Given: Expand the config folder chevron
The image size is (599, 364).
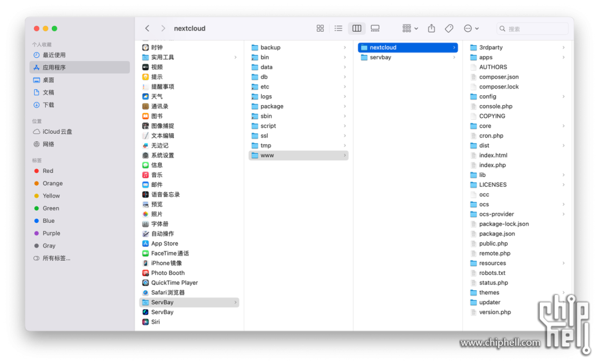Looking at the screenshot, I should [564, 96].
